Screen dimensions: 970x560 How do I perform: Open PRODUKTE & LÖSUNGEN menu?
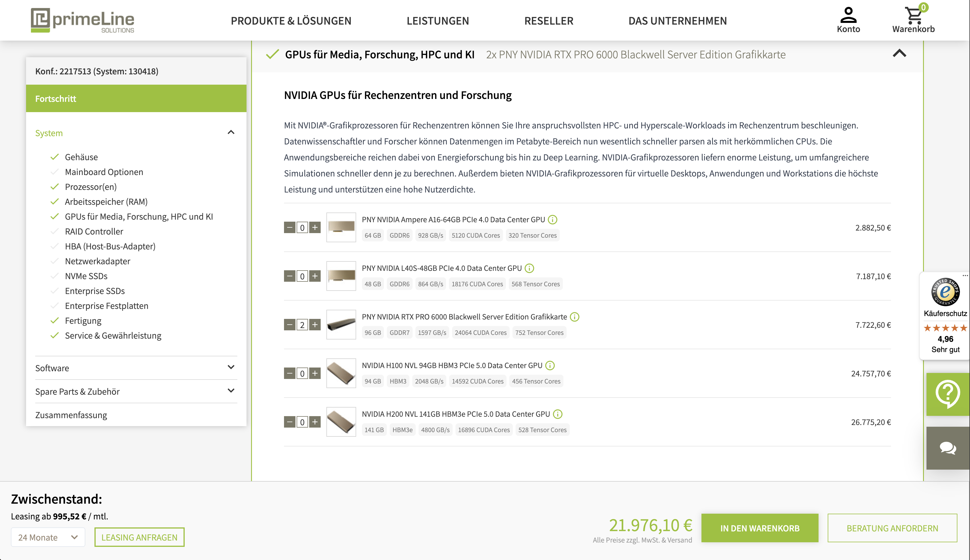291,21
